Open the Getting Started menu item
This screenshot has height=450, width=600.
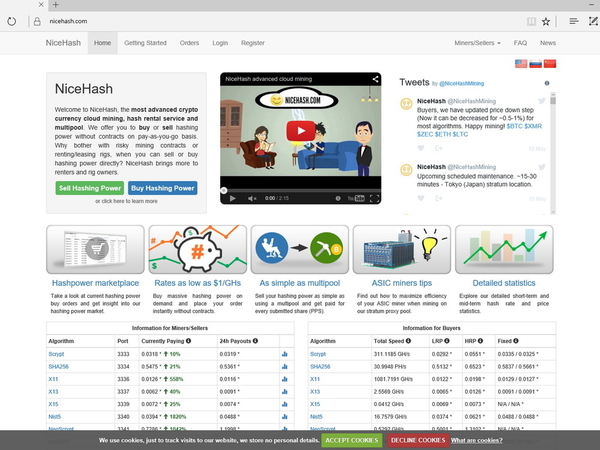pos(145,43)
